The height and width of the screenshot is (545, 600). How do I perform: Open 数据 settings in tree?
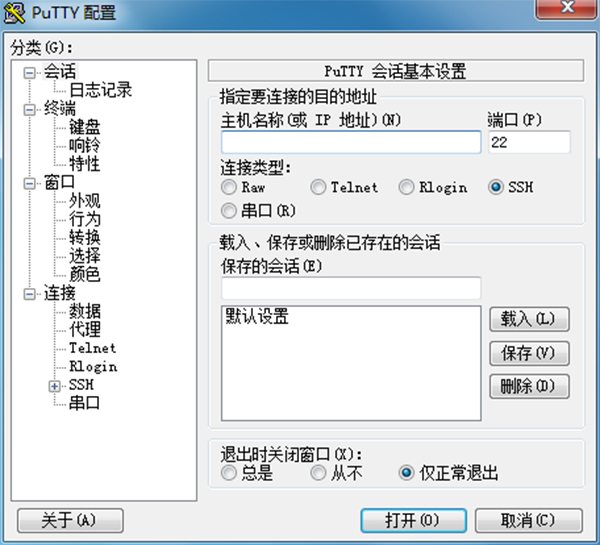85,312
